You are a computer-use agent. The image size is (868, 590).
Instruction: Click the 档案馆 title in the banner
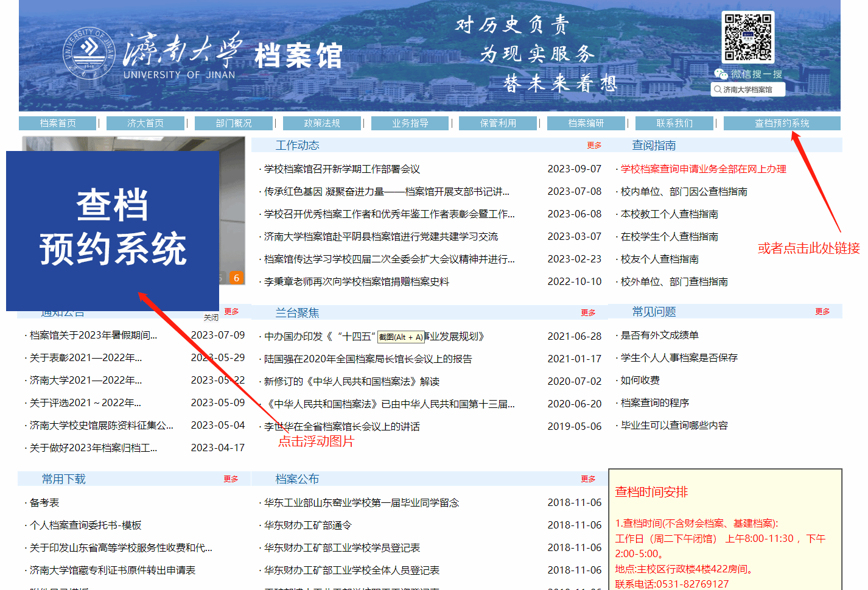tap(298, 56)
